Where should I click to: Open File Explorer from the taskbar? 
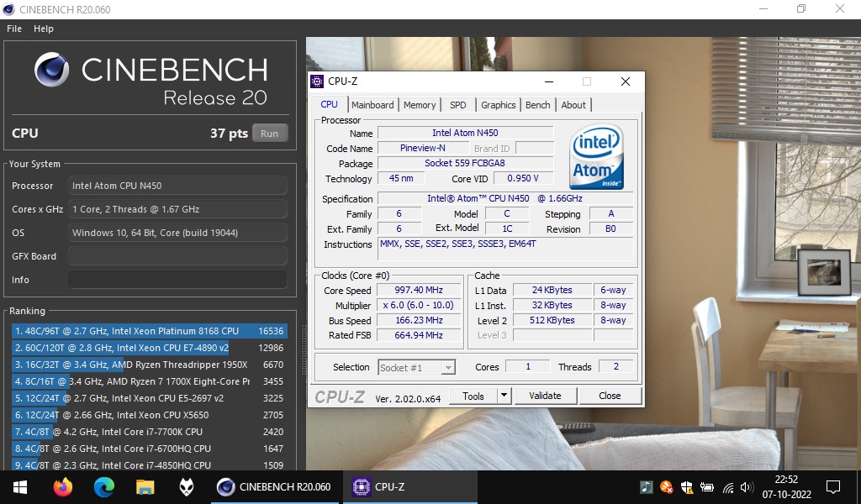coord(145,486)
